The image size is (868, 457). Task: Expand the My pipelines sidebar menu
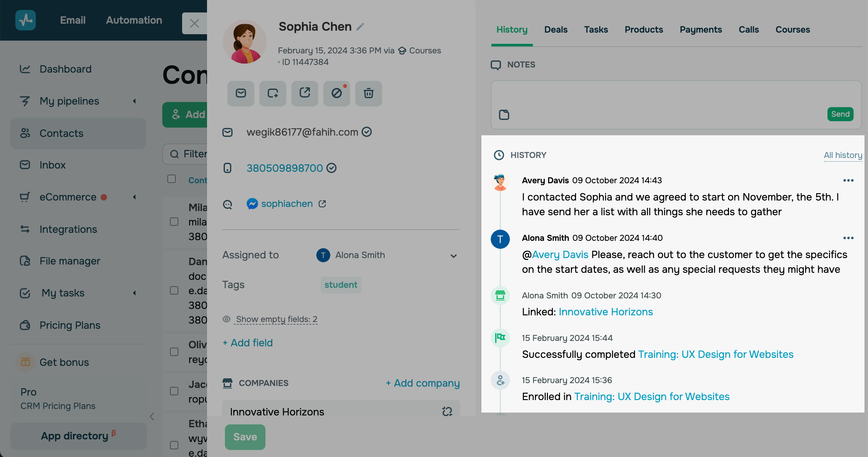coord(134,101)
